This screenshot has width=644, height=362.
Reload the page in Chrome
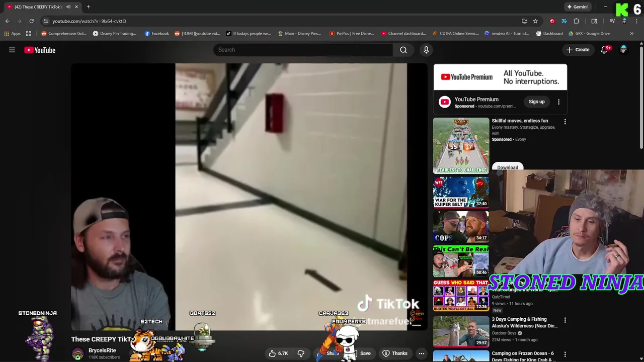pyautogui.click(x=31, y=21)
